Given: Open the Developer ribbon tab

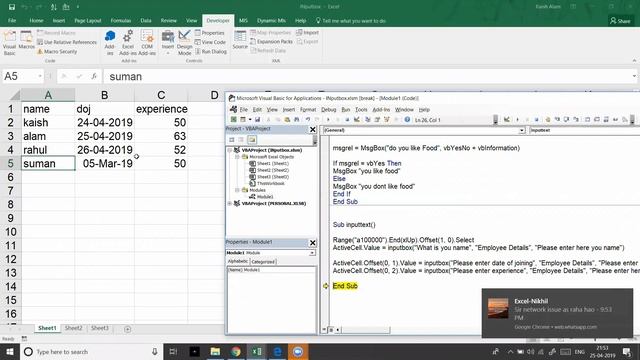Looking at the screenshot, I should point(218,20).
